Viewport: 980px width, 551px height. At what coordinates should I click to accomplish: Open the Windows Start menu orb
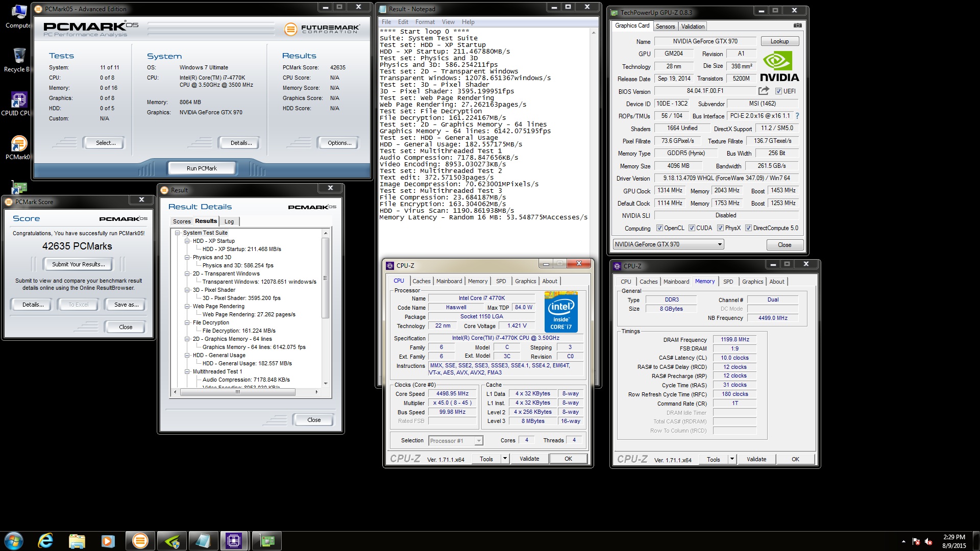[x=14, y=541]
